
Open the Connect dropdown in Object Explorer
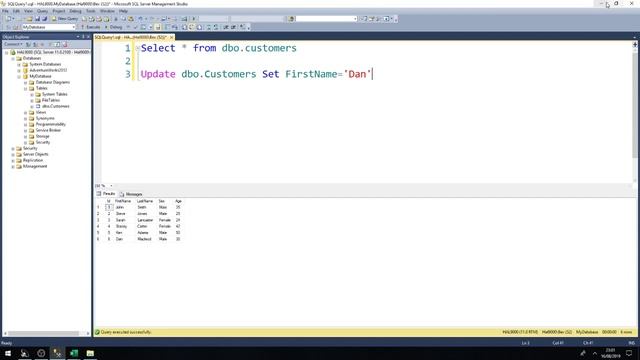[x=13, y=44]
